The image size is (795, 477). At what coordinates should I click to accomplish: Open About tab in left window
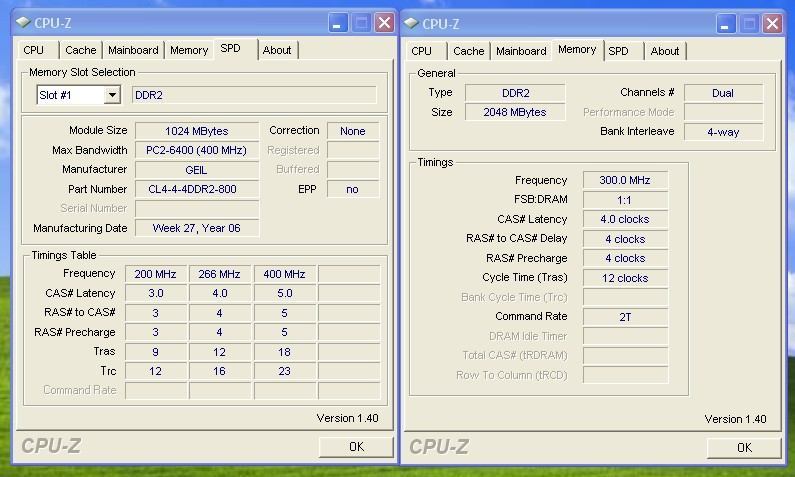277,50
